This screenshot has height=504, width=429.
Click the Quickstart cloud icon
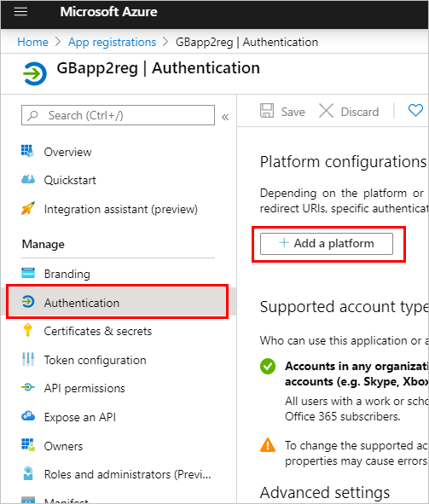tap(28, 179)
